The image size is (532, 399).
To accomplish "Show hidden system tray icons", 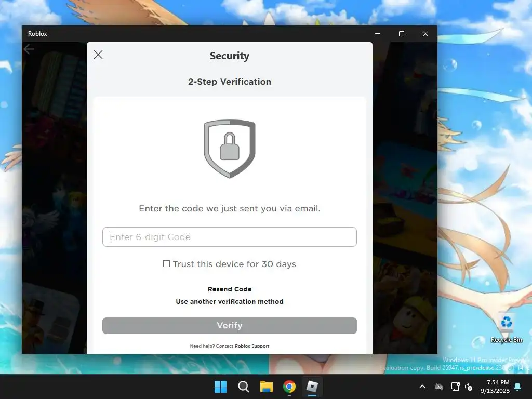I will [422, 387].
